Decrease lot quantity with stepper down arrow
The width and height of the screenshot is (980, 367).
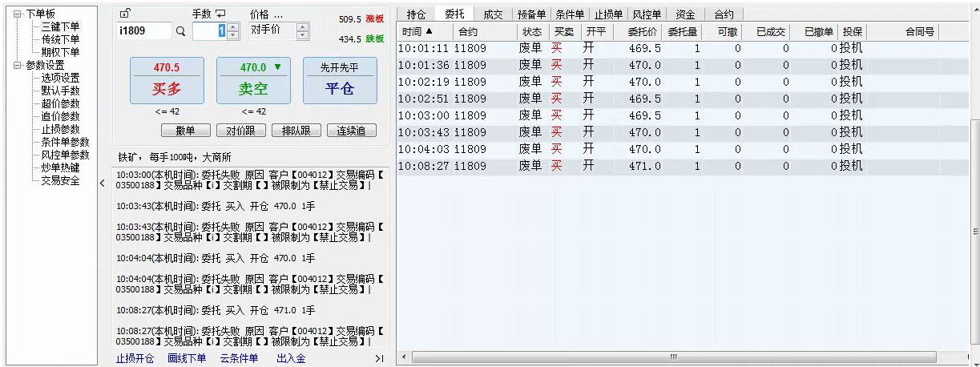[x=233, y=35]
